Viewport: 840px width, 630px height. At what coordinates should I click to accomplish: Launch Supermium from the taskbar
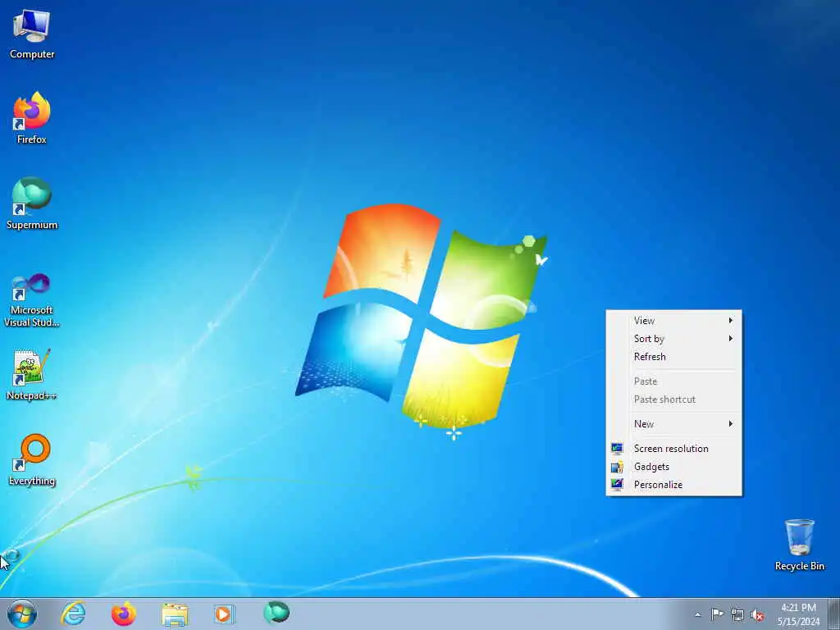pyautogui.click(x=276, y=613)
